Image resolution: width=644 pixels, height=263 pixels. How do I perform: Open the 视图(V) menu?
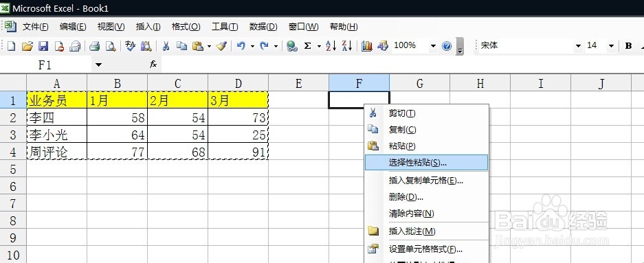[111, 27]
